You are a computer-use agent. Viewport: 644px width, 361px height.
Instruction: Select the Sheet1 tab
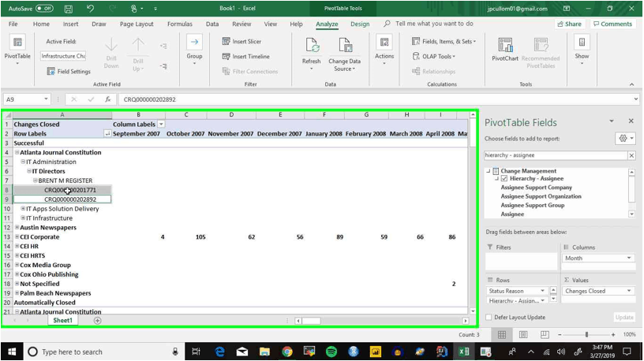point(62,320)
